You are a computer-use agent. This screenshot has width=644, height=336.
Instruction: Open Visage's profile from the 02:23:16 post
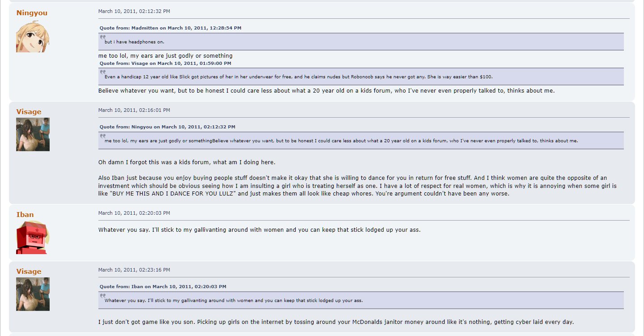tap(29, 272)
